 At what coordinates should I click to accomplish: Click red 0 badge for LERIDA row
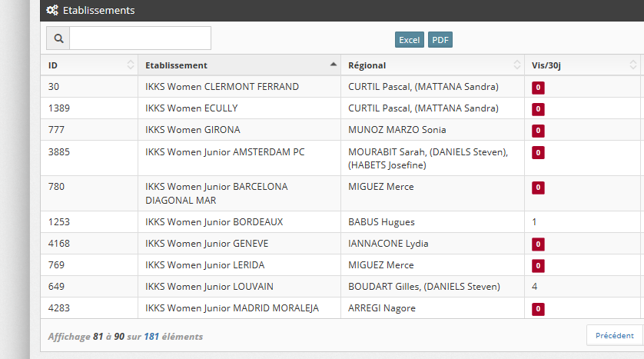(538, 266)
